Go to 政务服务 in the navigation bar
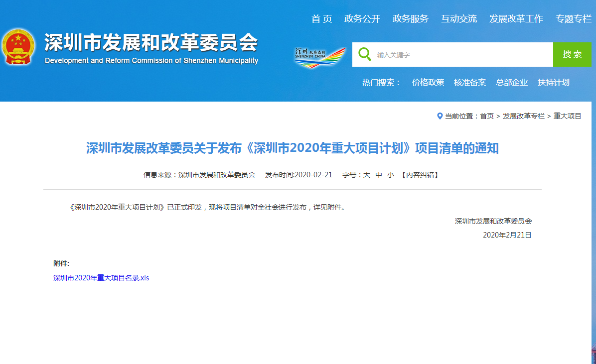The image size is (596, 364). click(410, 19)
